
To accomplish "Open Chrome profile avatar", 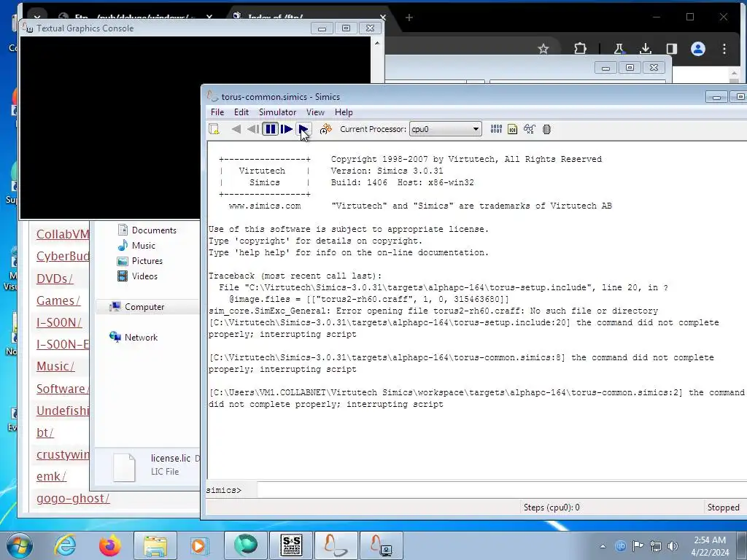I will coord(698,49).
